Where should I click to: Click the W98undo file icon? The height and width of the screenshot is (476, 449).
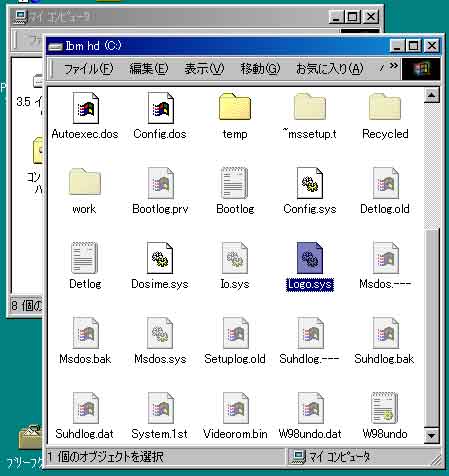[x=385, y=408]
